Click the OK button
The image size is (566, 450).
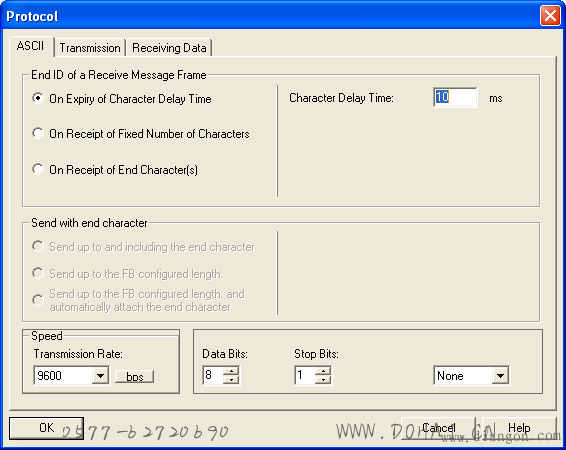pos(47,428)
